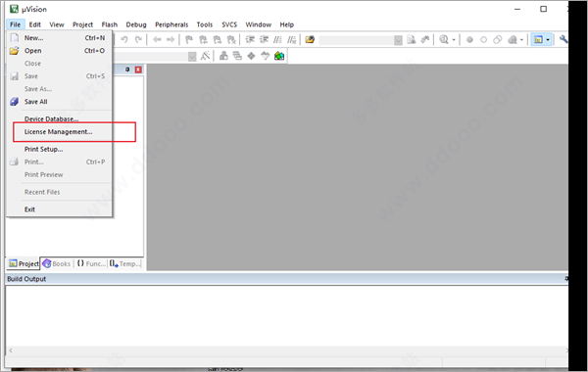588x372 pixels.
Task: Open the Configuration wrench icon
Action: pyautogui.click(x=563, y=39)
